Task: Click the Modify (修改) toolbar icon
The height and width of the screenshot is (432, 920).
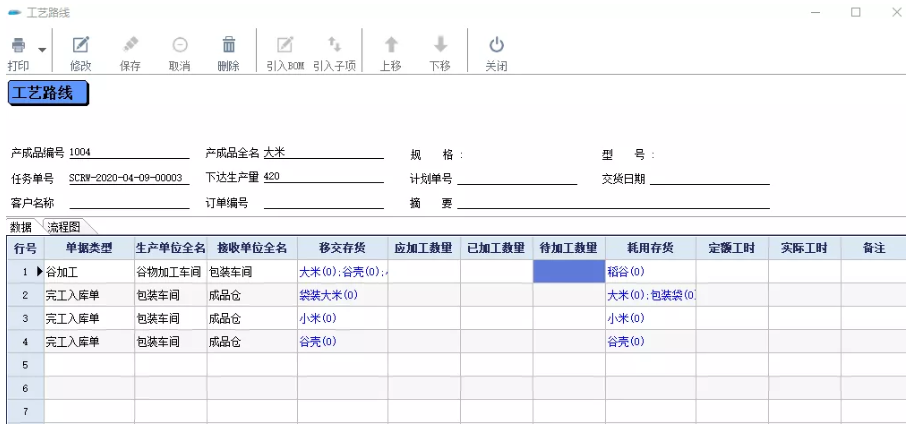Action: pyautogui.click(x=81, y=45)
